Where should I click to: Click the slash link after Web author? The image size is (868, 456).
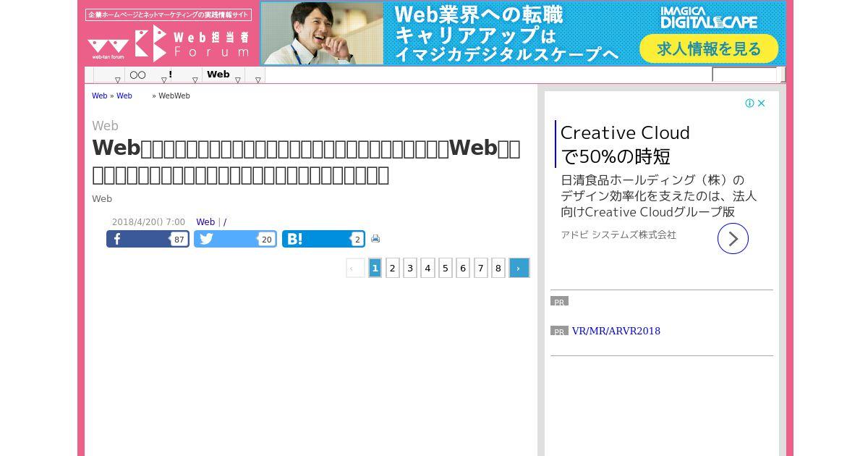coord(225,222)
